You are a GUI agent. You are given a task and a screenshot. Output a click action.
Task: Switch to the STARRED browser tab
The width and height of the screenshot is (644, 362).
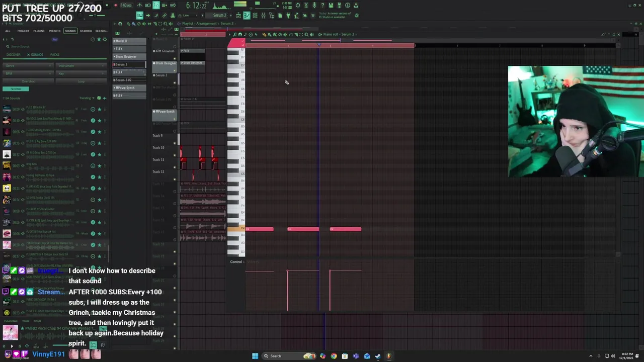(x=86, y=31)
